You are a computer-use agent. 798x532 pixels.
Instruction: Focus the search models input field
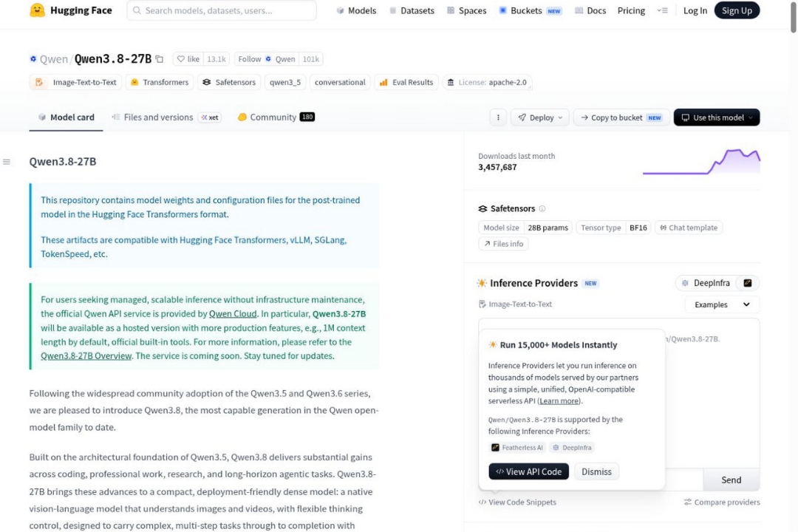222,10
